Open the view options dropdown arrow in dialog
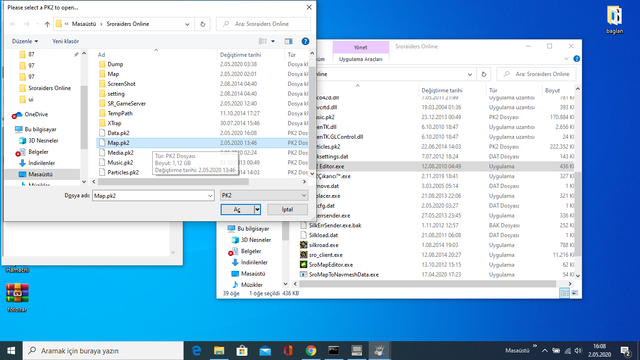The width and height of the screenshot is (640, 360). coord(273,41)
